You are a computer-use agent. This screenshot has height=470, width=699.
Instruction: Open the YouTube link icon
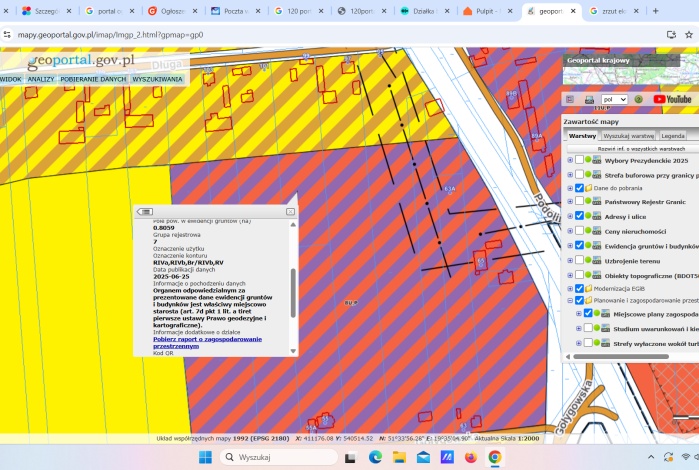tap(672, 99)
